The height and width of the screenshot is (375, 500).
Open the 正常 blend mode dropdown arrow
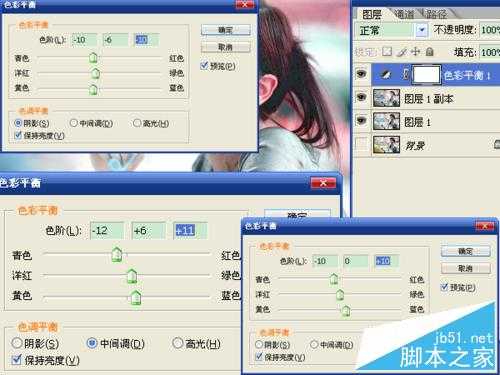pos(422,30)
